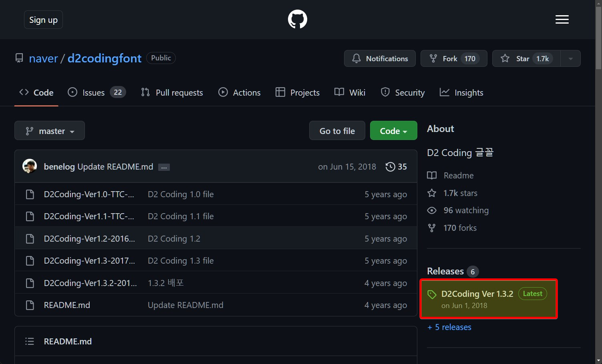Fork the repository with Fork button
This screenshot has width=602, height=364.
[454, 58]
